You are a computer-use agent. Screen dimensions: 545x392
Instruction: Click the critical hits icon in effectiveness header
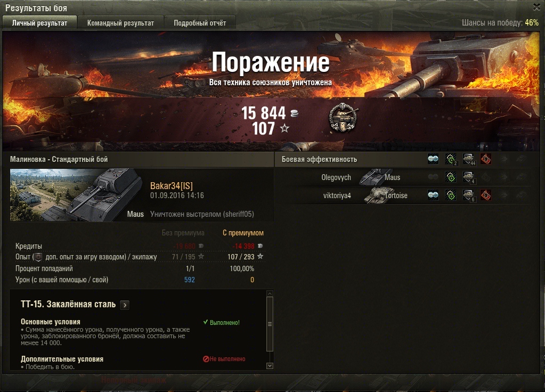[x=486, y=159]
